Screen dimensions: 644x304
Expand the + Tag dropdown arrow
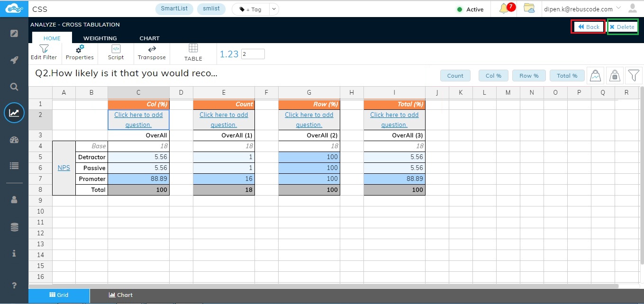(274, 9)
